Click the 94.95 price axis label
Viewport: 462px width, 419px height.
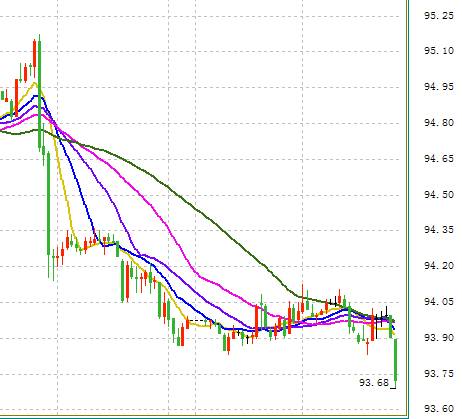pos(439,87)
